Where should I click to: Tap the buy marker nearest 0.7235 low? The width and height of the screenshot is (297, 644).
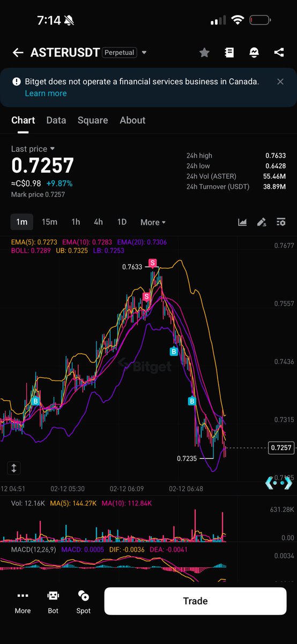point(192,401)
